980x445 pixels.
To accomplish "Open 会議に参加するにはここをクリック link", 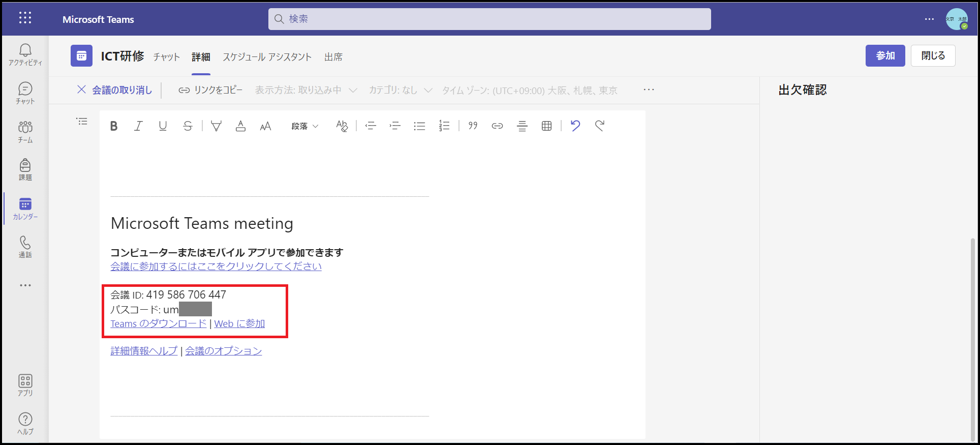I will pos(216,266).
